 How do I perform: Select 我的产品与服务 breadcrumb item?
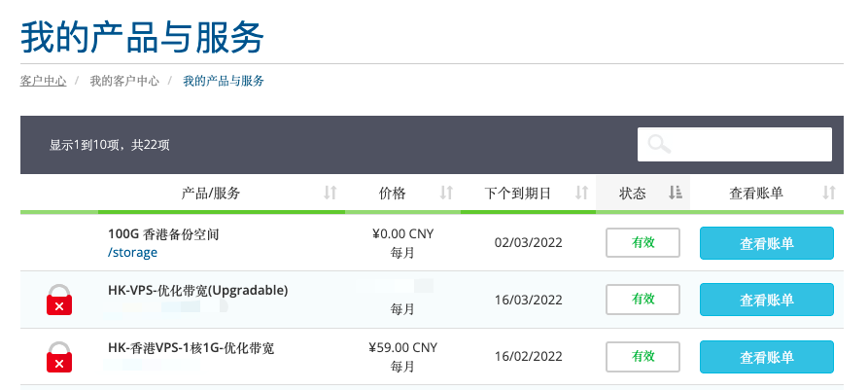coord(224,81)
